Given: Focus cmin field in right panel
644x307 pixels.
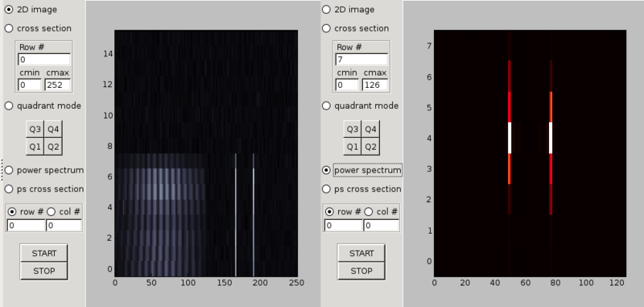Looking at the screenshot, I should [348, 85].
